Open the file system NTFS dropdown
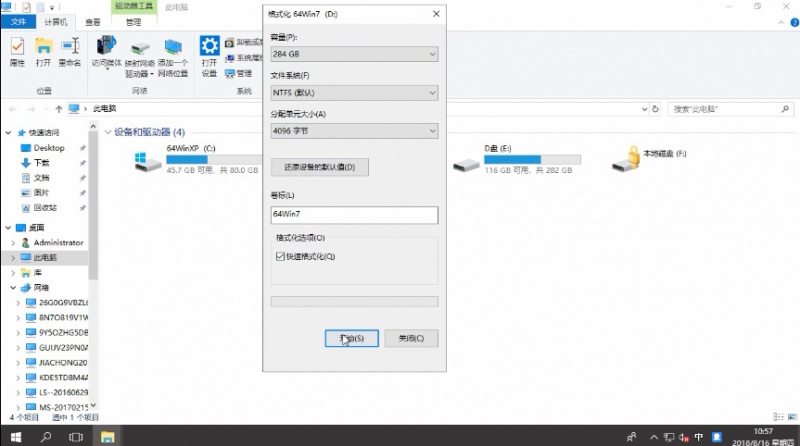Viewport: 800px width, 446px height. pyautogui.click(x=354, y=93)
